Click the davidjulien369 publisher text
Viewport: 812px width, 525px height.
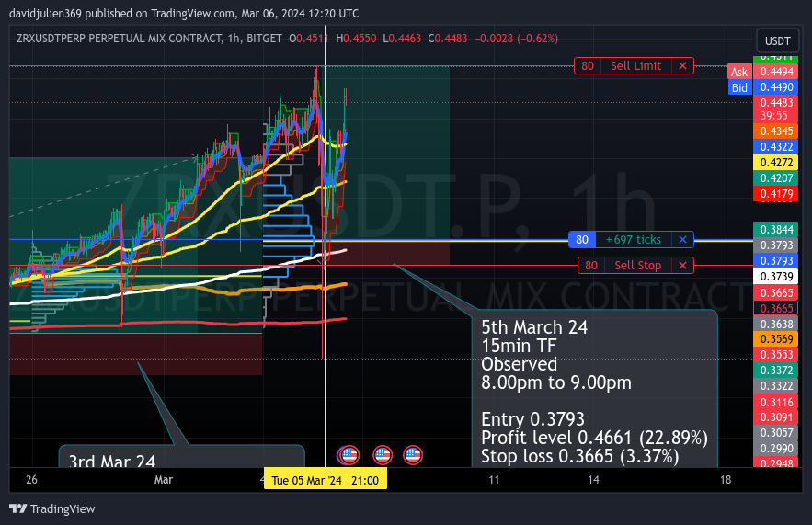pyautogui.click(x=46, y=14)
